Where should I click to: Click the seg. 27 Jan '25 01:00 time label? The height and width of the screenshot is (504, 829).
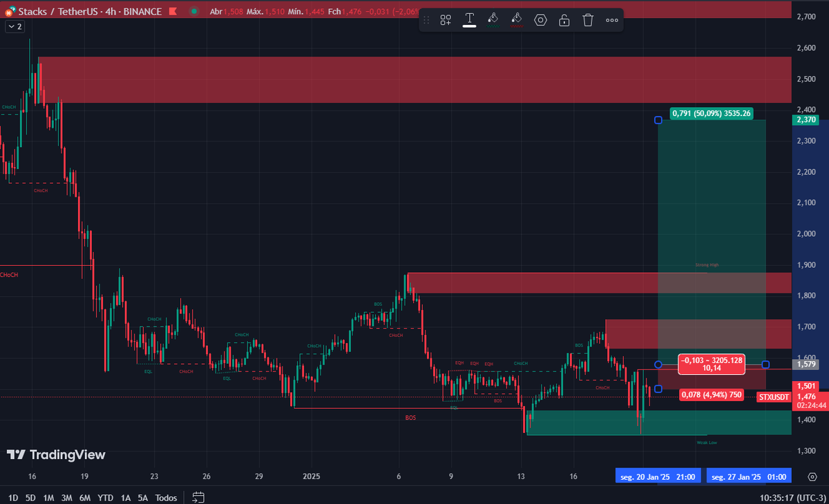[x=749, y=476]
